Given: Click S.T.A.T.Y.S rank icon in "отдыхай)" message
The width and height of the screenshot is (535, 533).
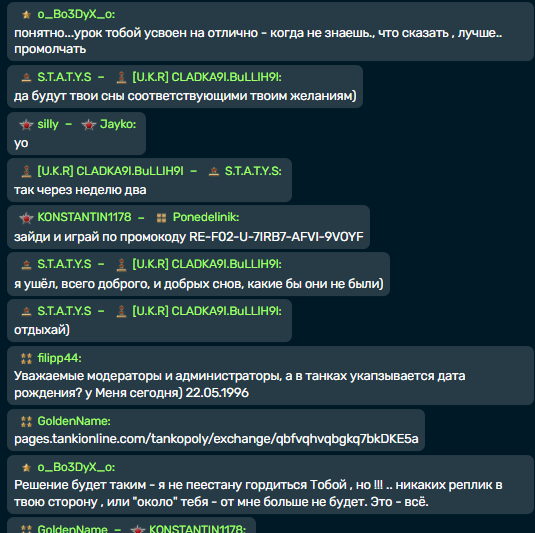Looking at the screenshot, I should click(x=26, y=311).
